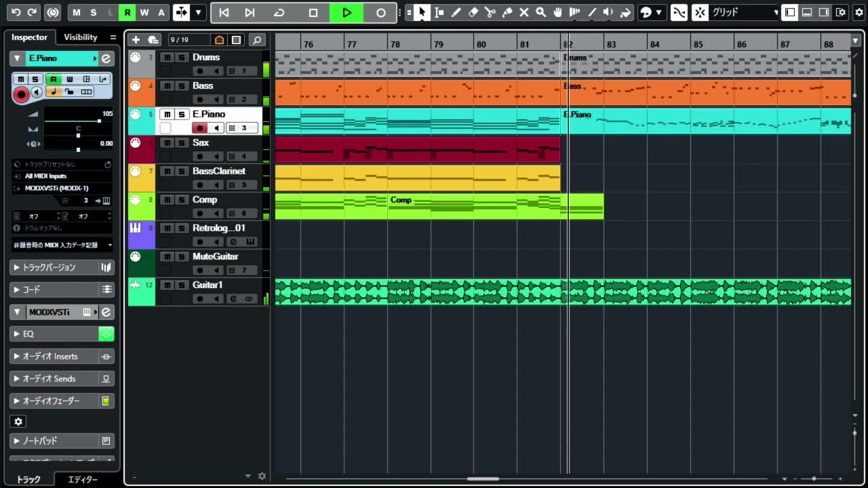Toggle record enable on E.Piano track
Viewport: 868px width, 488px height.
click(199, 128)
